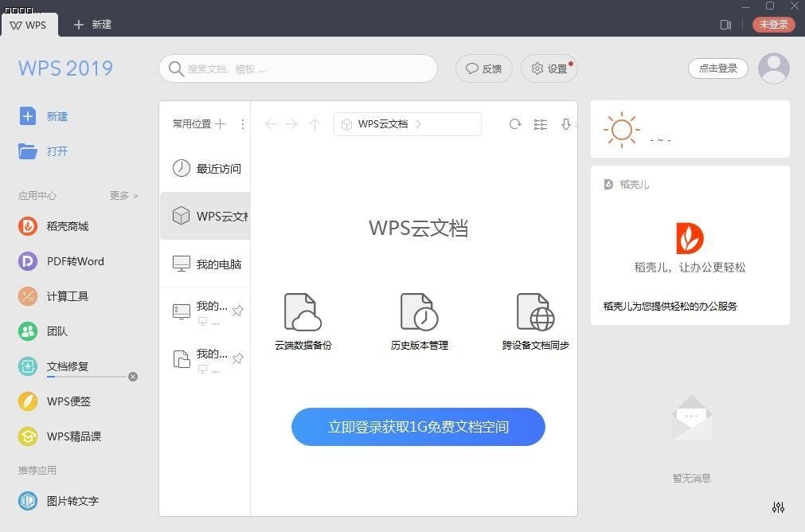
Task: Open WPS便签
Action: tap(54, 401)
